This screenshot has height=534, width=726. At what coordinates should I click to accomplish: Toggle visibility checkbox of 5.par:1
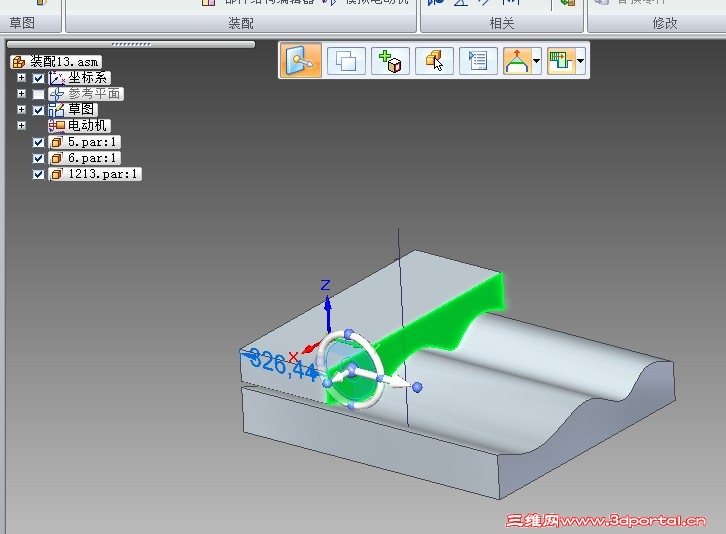point(38,142)
